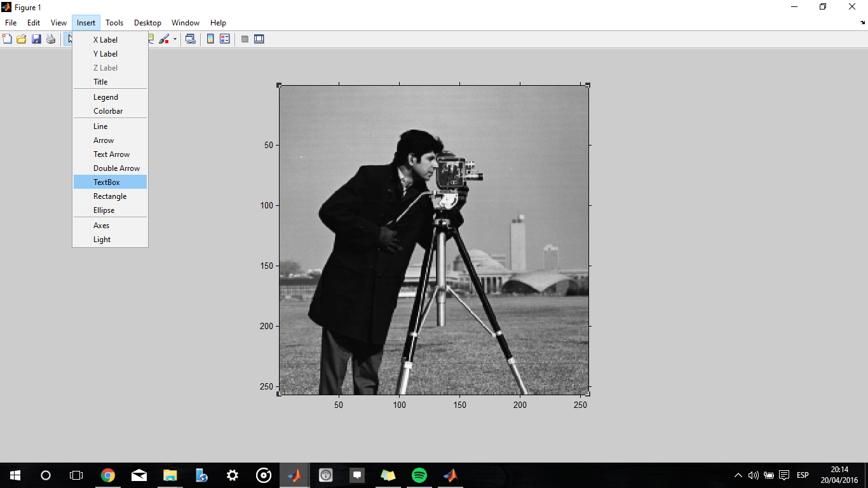
Task: Open File Explorer from the taskbar
Action: click(x=170, y=475)
